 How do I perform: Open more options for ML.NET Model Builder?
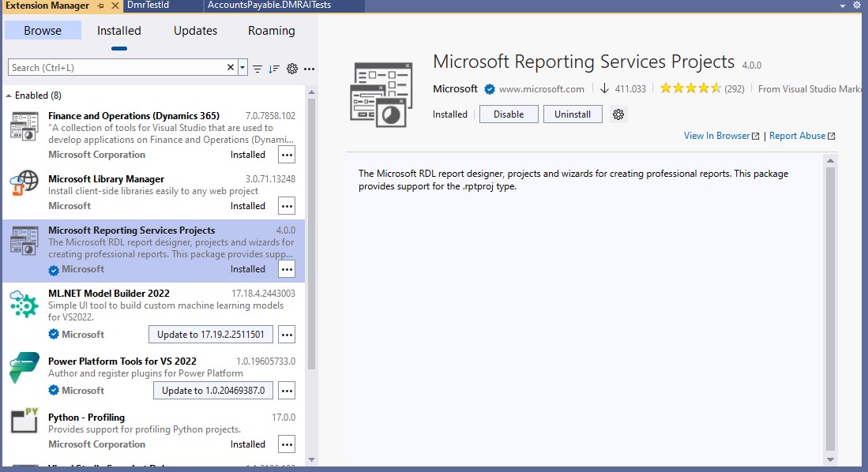coord(287,334)
